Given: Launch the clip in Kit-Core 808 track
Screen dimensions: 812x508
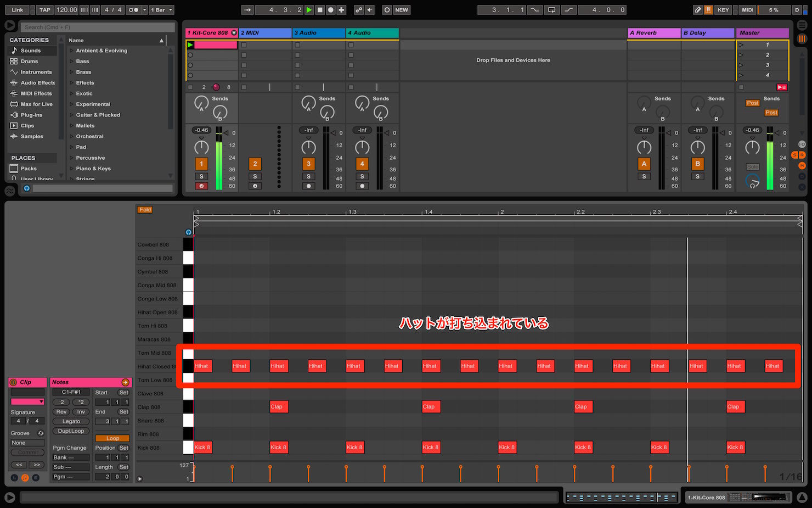Looking at the screenshot, I should 190,45.
